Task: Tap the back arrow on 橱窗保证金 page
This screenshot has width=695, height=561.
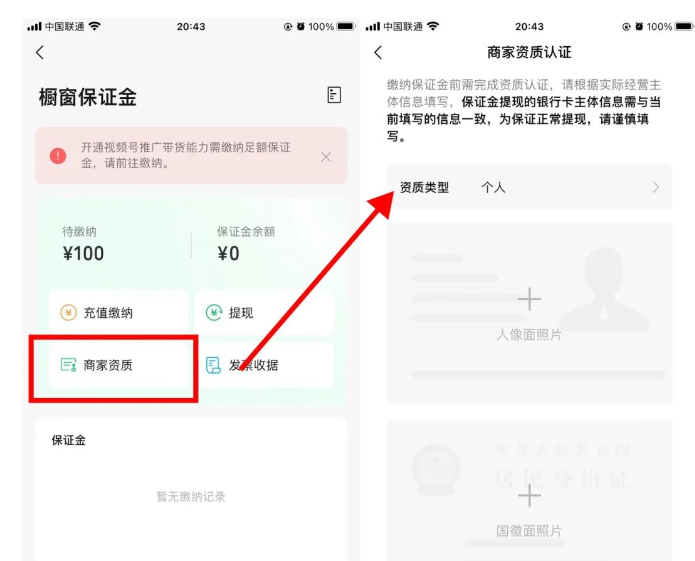Action: (40, 52)
